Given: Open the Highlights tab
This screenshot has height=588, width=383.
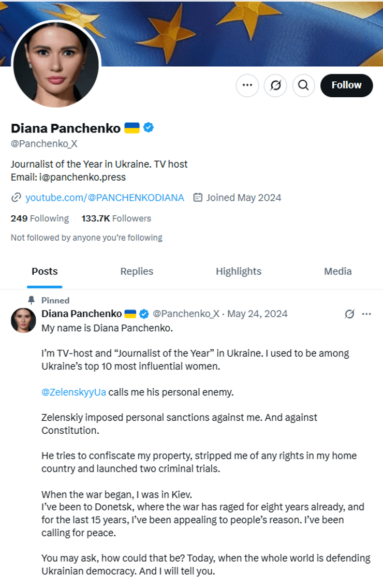Looking at the screenshot, I should coord(239,271).
